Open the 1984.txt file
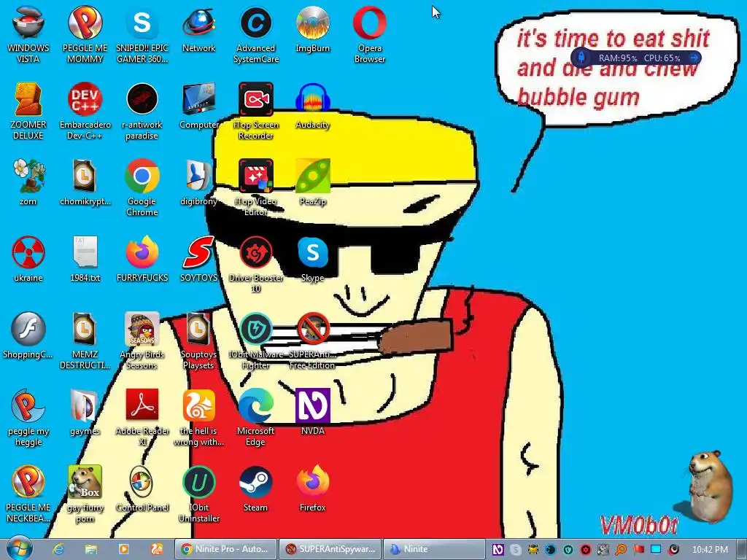This screenshot has width=747, height=560. coord(85,259)
